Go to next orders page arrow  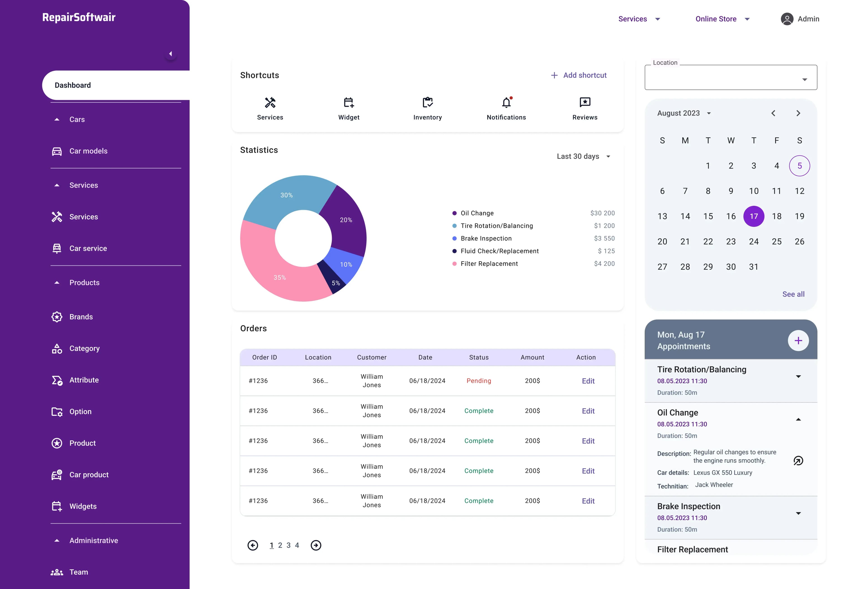click(x=316, y=545)
